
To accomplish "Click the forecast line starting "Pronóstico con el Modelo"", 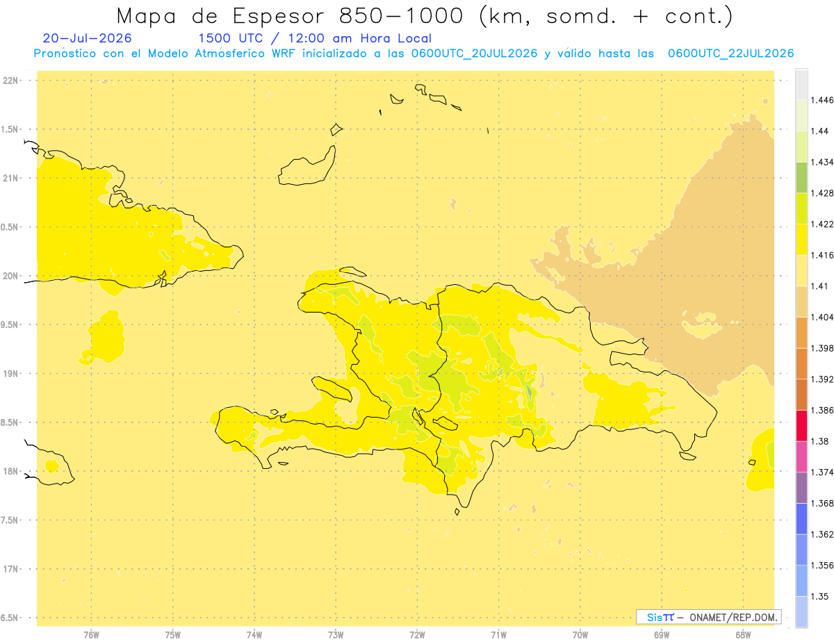I will (414, 53).
